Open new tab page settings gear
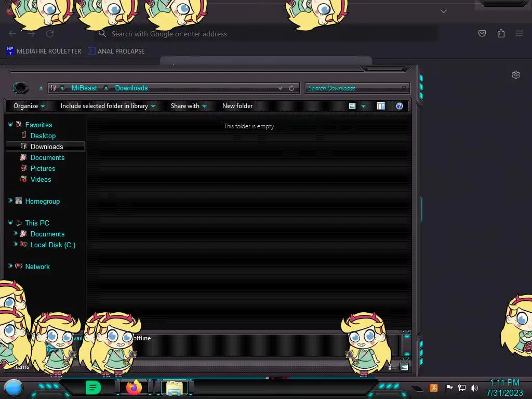 click(x=516, y=75)
